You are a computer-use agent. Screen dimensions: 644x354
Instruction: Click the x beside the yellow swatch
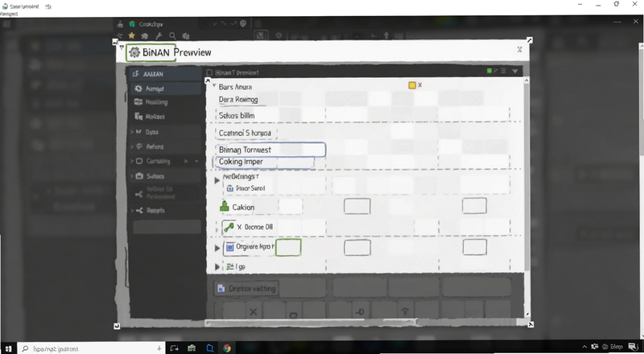419,85
